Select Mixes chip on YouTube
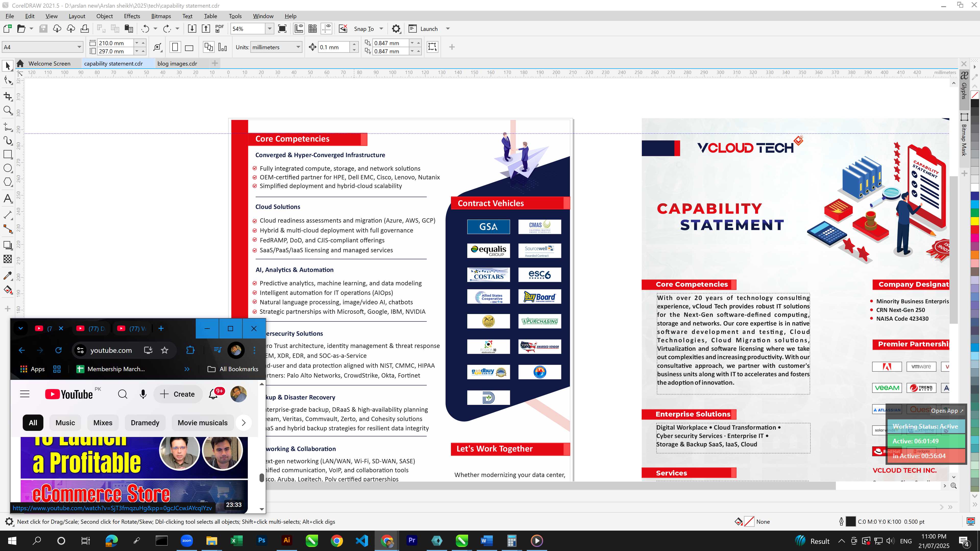Screen dimensions: 980x551 (x=103, y=423)
